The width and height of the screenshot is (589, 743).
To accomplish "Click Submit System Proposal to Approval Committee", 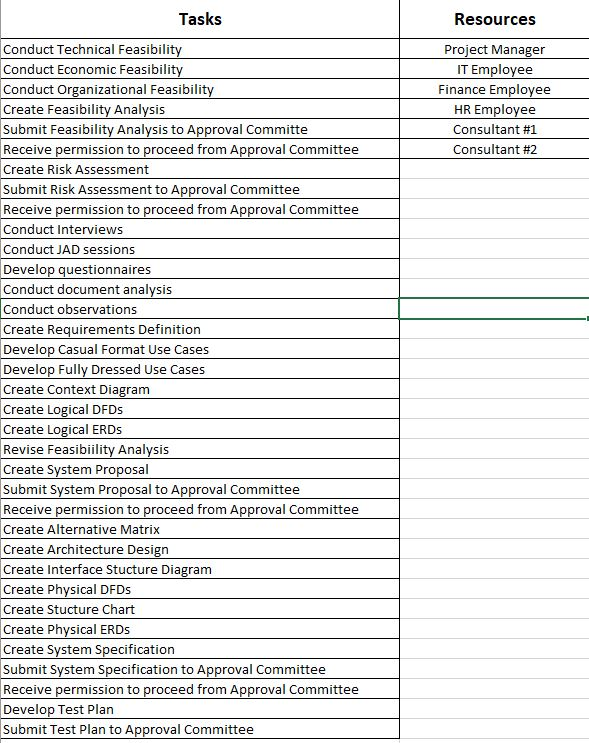I will 200,489.
